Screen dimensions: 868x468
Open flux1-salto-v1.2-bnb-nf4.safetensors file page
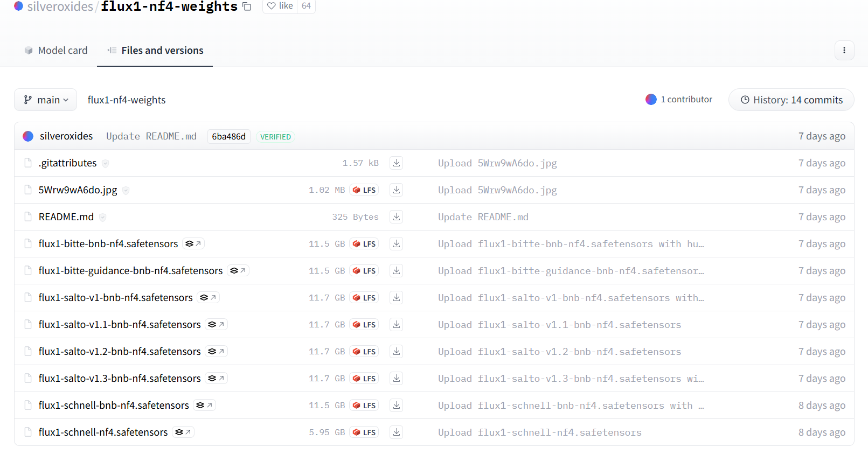[x=120, y=352]
